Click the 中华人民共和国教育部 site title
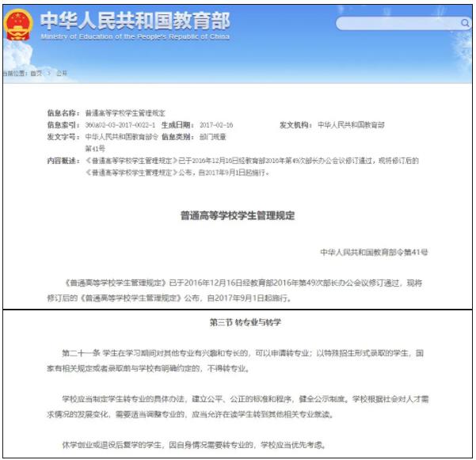This screenshot has width=476, height=460. click(x=135, y=21)
